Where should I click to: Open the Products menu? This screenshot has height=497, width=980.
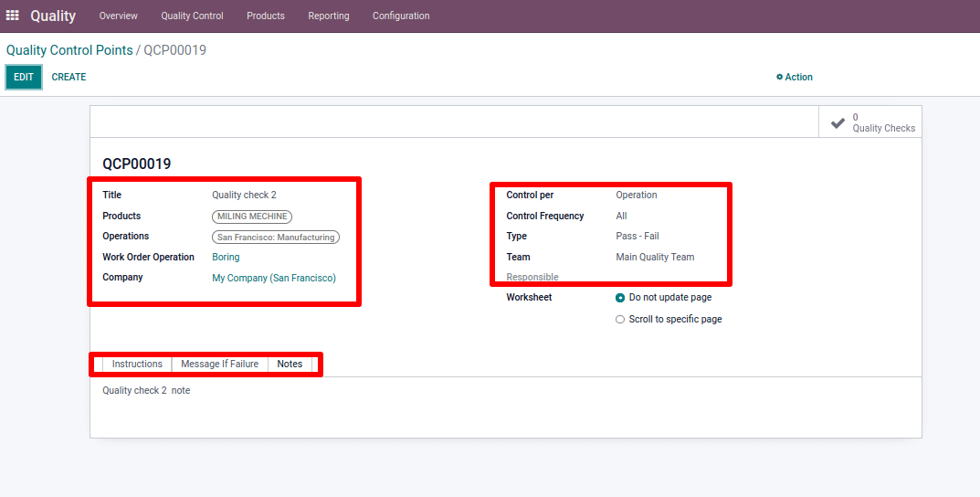pyautogui.click(x=266, y=16)
